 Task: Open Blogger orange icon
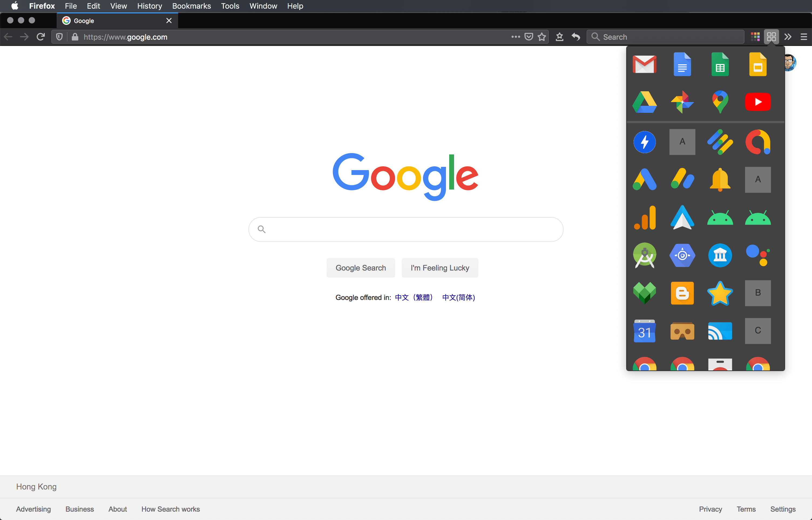(682, 293)
